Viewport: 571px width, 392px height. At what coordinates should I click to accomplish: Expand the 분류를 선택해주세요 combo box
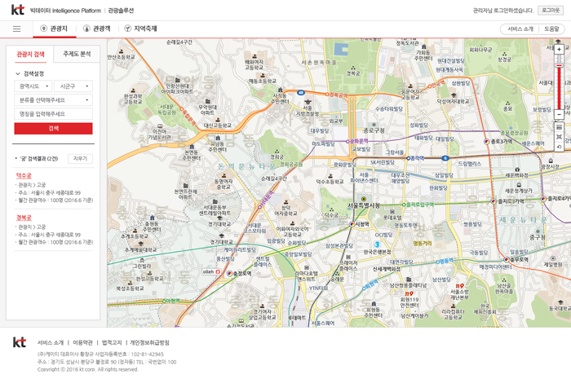(53, 99)
